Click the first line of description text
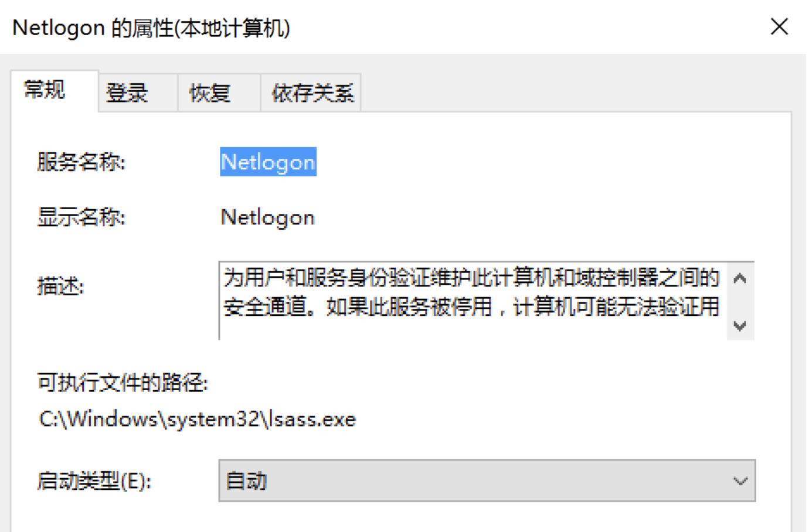The height and width of the screenshot is (532, 809). click(x=471, y=278)
